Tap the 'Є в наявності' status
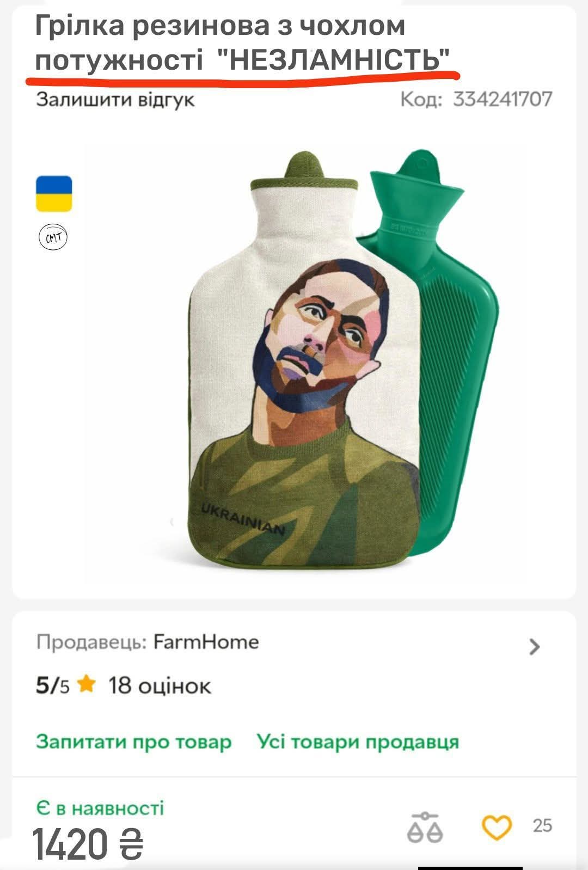Screen dimensions: 588x870 pyautogui.click(x=100, y=808)
